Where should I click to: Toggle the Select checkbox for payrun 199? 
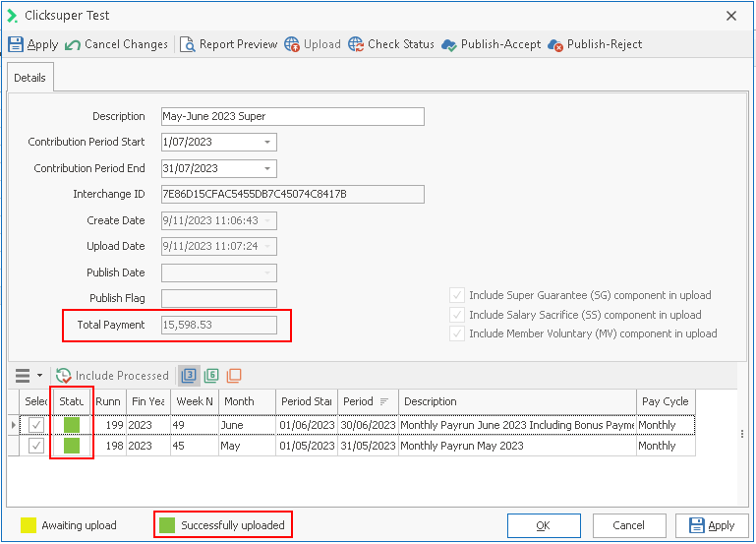(x=36, y=425)
